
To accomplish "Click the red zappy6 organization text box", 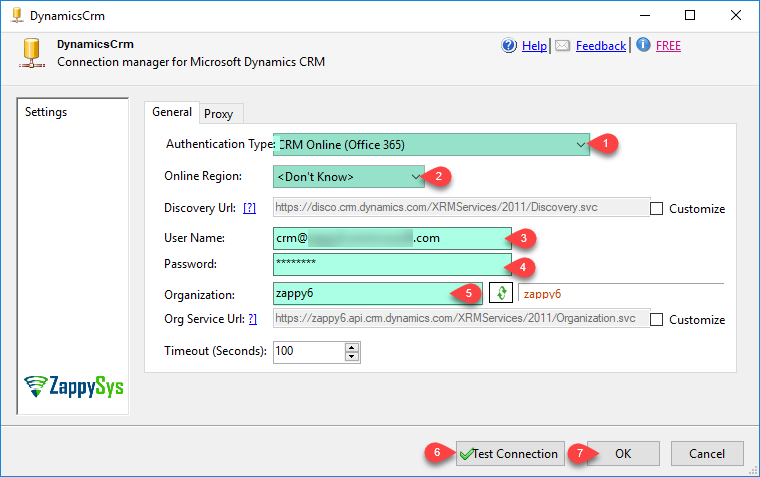I will pos(621,293).
